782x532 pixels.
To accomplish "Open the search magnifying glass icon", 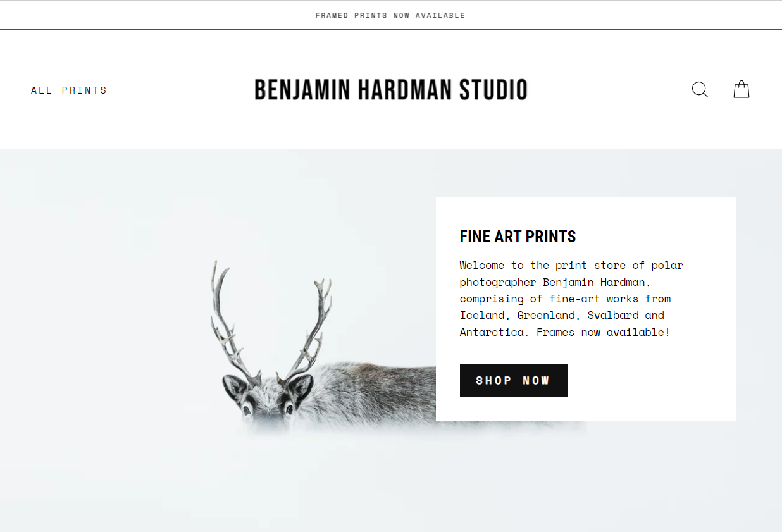I will coord(700,90).
